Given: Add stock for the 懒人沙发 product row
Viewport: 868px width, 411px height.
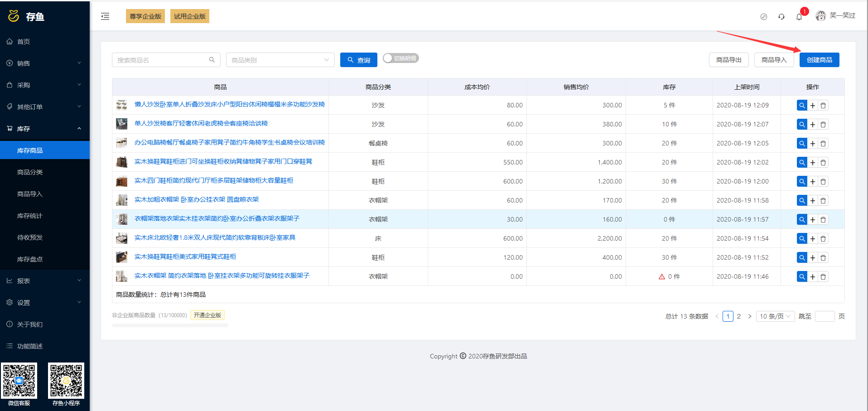Looking at the screenshot, I should (x=813, y=105).
